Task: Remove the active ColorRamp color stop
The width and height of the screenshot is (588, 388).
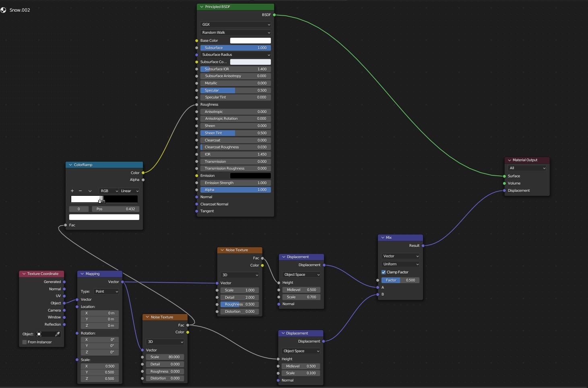Action: click(80, 191)
